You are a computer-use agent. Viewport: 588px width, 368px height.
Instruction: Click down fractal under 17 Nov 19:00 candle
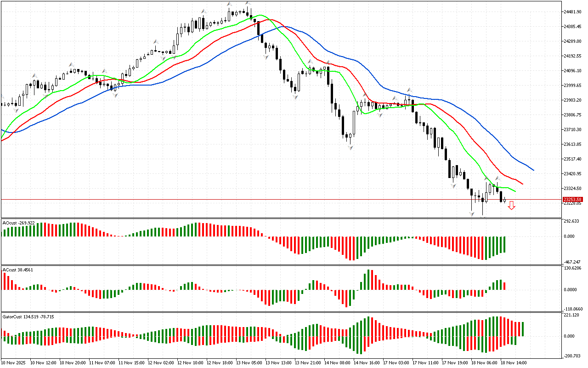click(x=453, y=186)
